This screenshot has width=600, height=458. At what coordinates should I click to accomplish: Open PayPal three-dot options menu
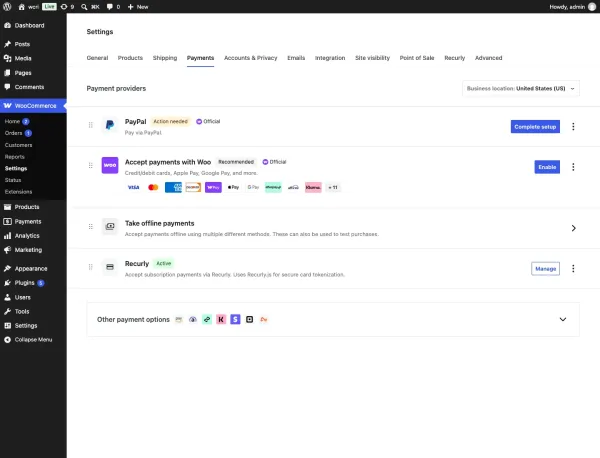tap(573, 127)
